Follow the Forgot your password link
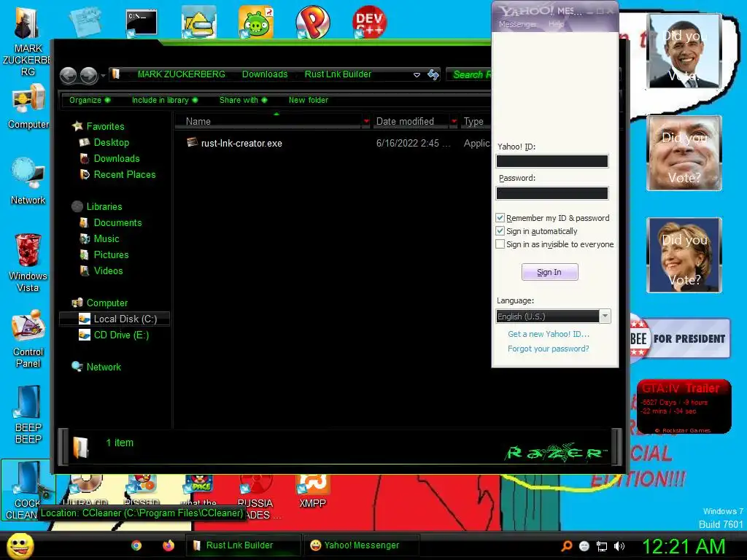This screenshot has width=747, height=560. pos(549,349)
